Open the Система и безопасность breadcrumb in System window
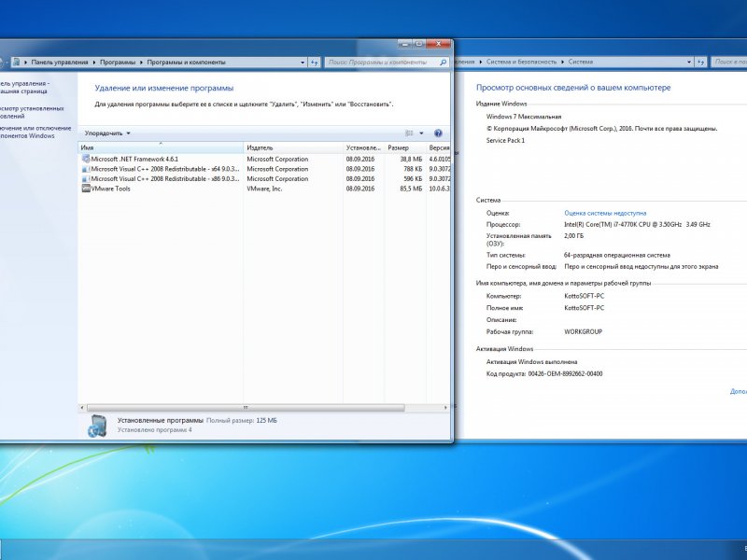The image size is (747, 560). tap(521, 62)
